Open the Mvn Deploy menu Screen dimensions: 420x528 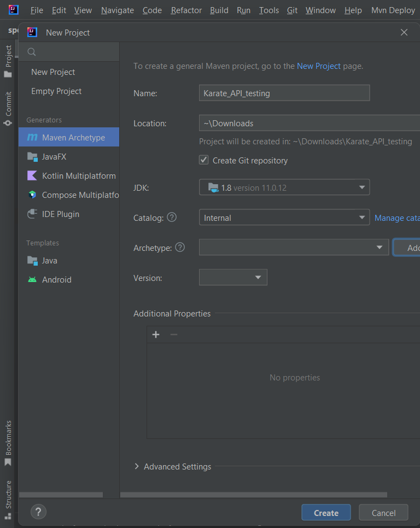click(393, 10)
